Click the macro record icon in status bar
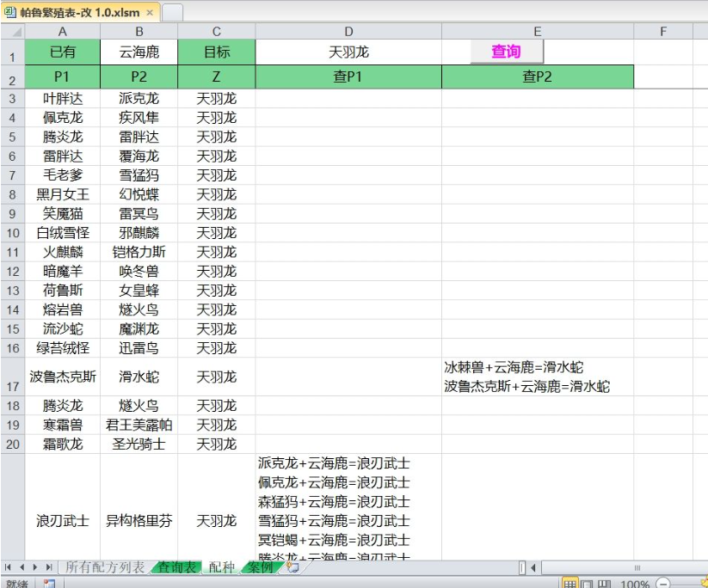Screen dimensions: 708x588 click(49, 583)
